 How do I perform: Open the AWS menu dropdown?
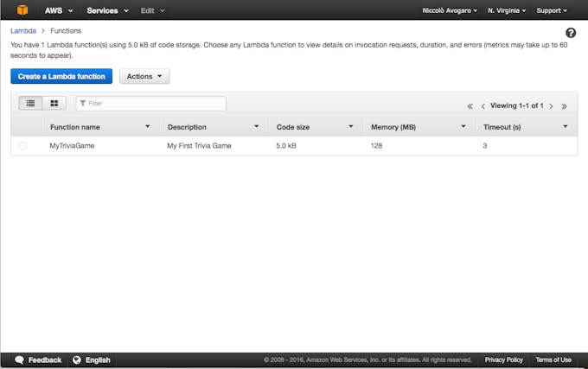(59, 10)
